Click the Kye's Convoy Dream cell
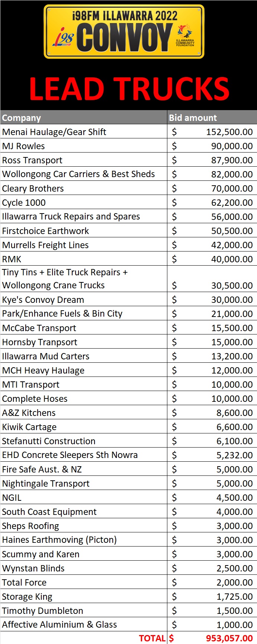The height and width of the screenshot is (644, 257). pyautogui.click(x=84, y=299)
